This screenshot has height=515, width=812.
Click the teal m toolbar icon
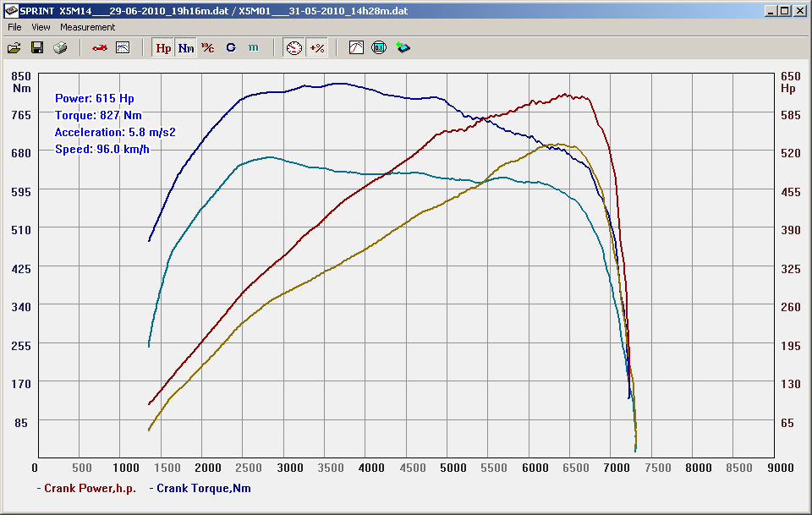pyautogui.click(x=253, y=48)
